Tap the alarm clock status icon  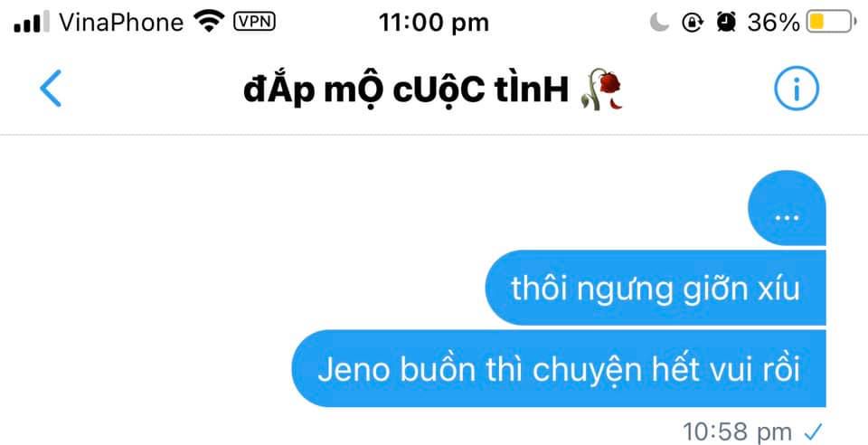coord(726,22)
